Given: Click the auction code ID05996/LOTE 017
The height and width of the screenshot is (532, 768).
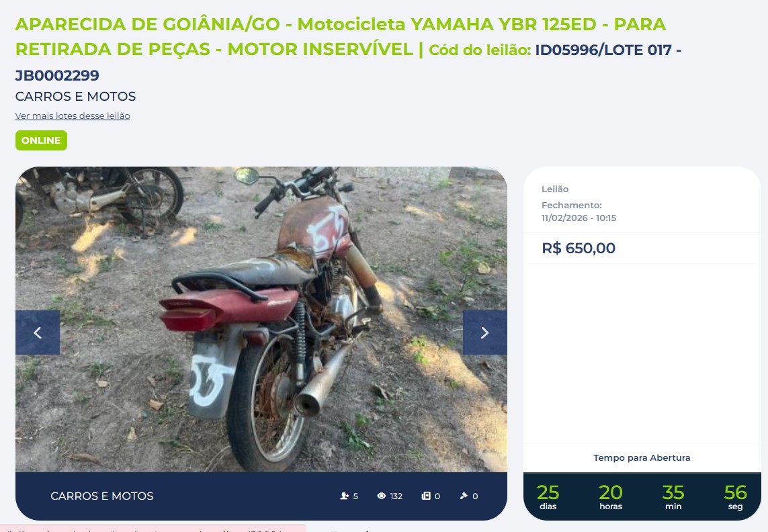Looking at the screenshot, I should pyautogui.click(x=603, y=50).
